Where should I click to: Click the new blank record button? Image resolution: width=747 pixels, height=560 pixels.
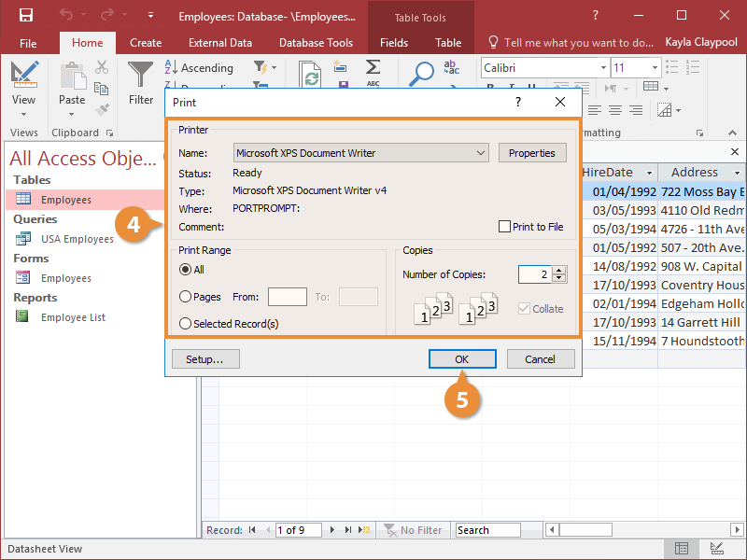click(x=366, y=530)
